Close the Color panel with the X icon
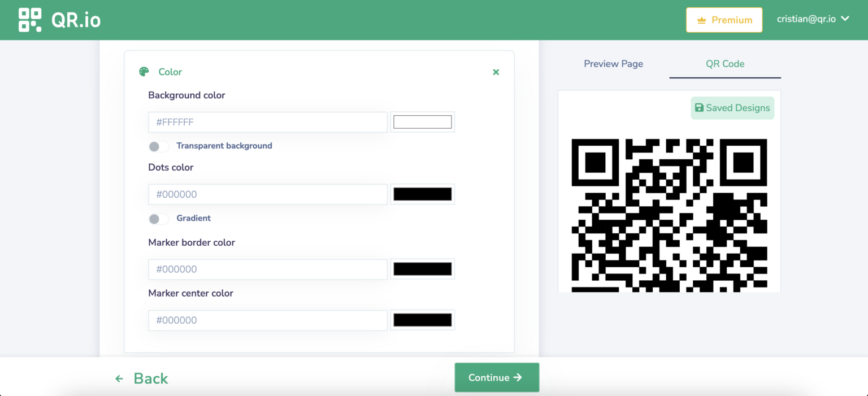Image resolution: width=868 pixels, height=396 pixels. [496, 72]
